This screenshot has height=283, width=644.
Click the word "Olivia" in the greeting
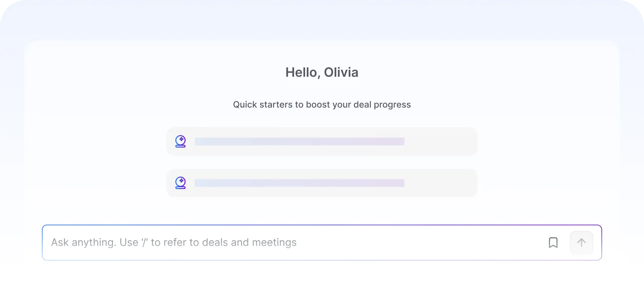tap(341, 72)
